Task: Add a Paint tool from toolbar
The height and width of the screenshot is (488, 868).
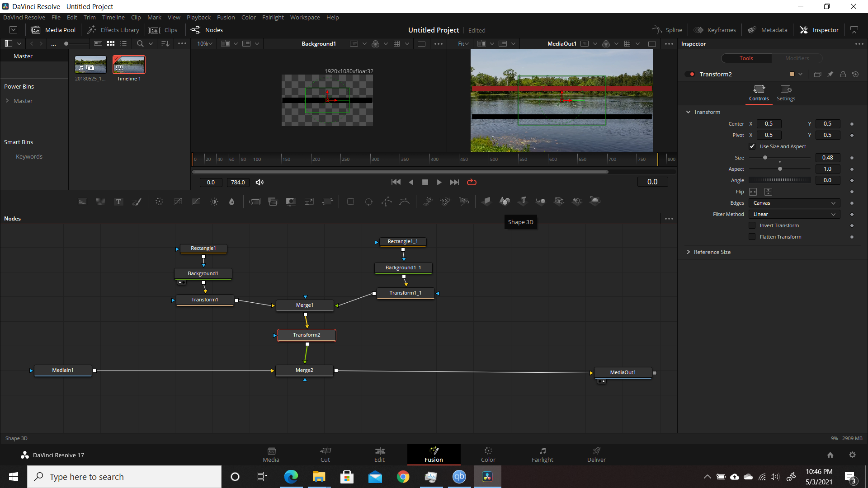Action: click(137, 202)
